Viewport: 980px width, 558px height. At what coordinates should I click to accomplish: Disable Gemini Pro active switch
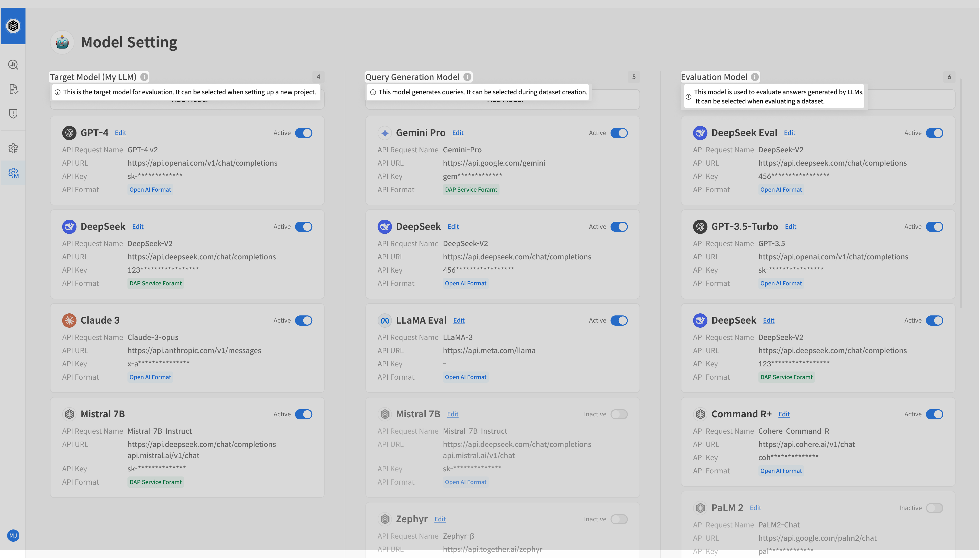pyautogui.click(x=619, y=133)
